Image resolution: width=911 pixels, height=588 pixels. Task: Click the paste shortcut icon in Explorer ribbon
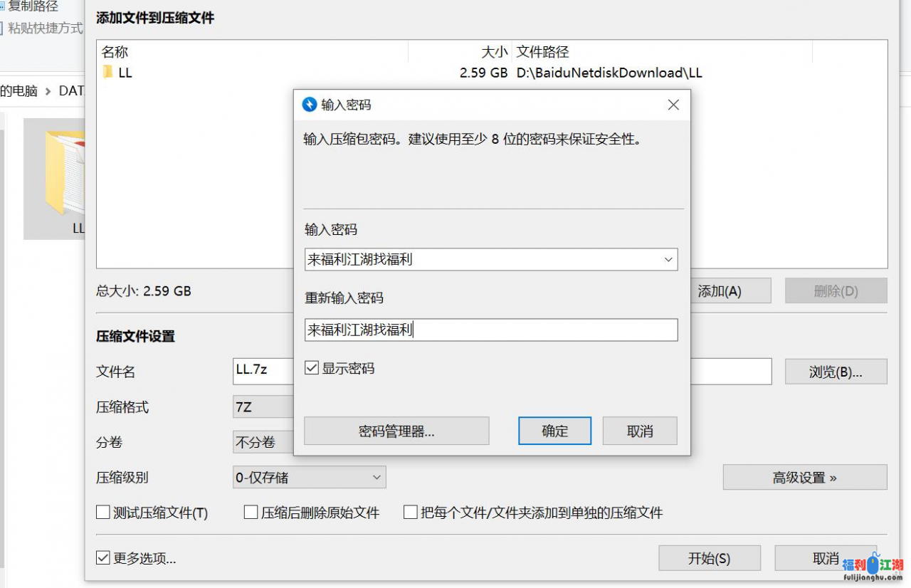(2, 28)
